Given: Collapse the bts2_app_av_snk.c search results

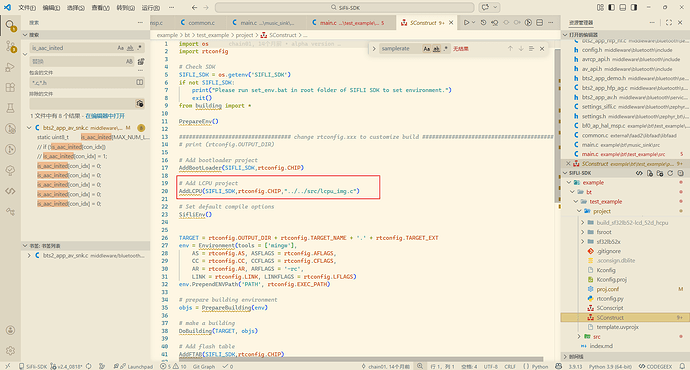Looking at the screenshot, I should point(29,128).
